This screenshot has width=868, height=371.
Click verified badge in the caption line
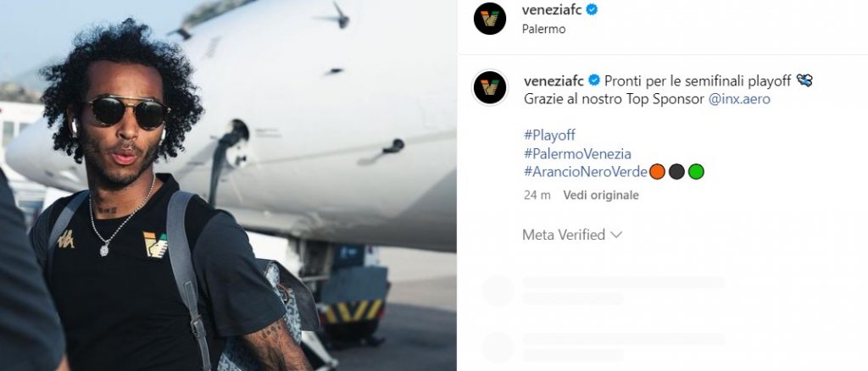point(594,80)
